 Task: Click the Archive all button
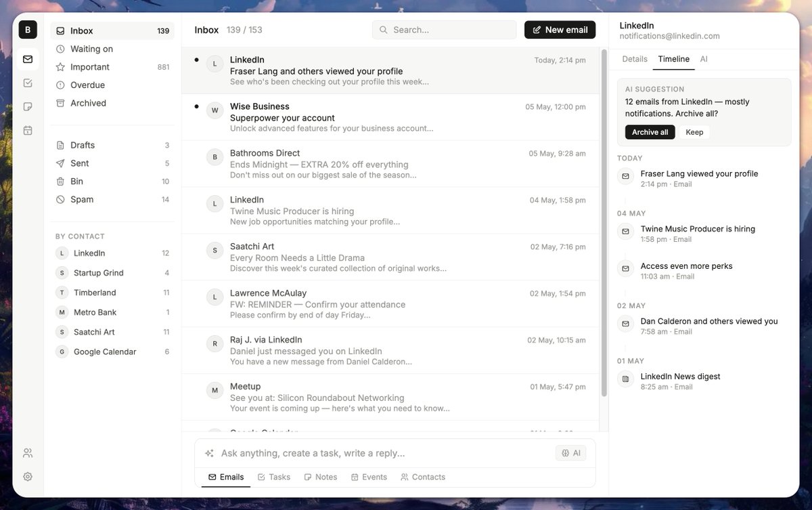coord(650,132)
